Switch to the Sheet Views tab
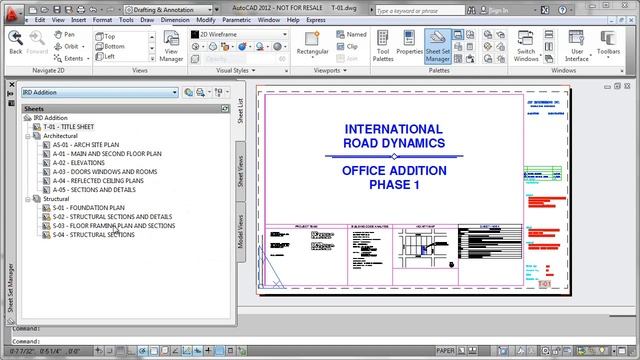 (241, 171)
